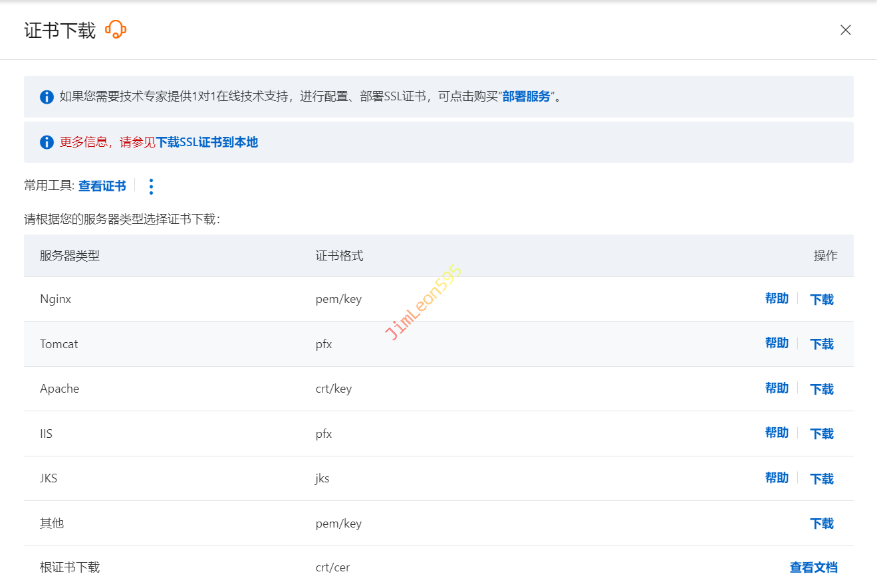Image resolution: width=877 pixels, height=588 pixels.
Task: Open help for the Tomcat certificate
Action: (776, 343)
